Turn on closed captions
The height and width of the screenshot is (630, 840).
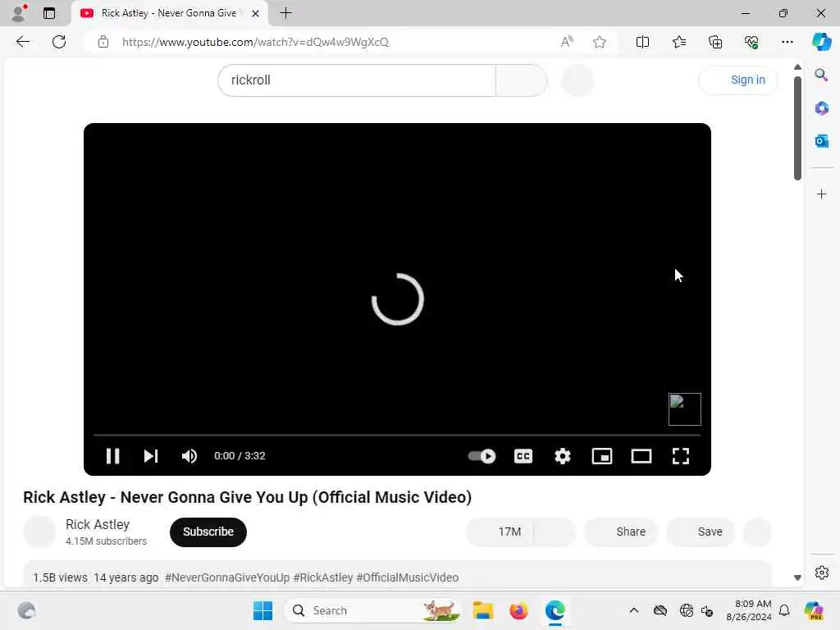coord(523,456)
